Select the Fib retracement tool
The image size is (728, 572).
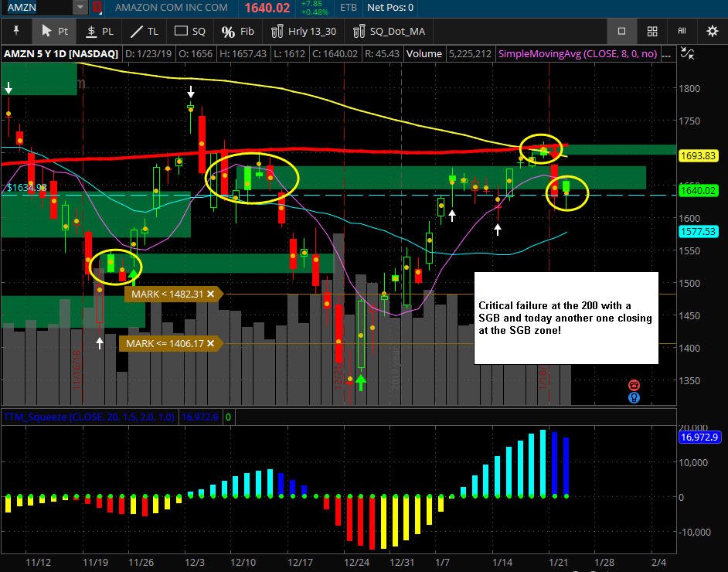pos(238,31)
